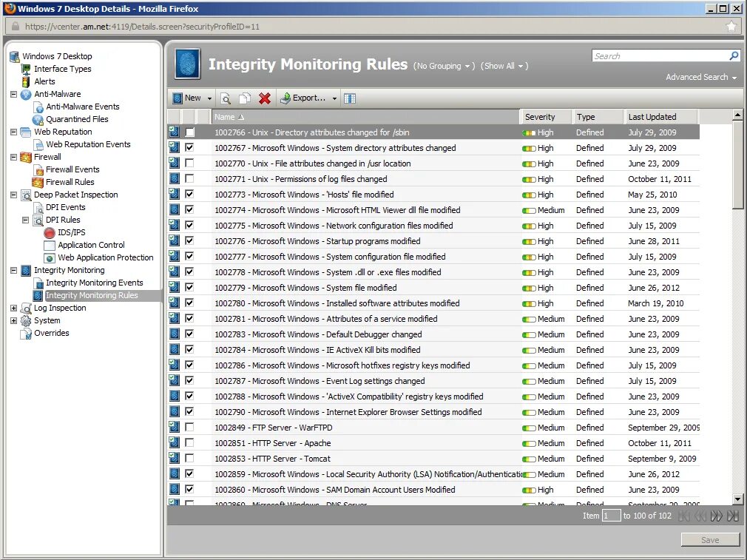Viewport: 747px width, 560px height.
Task: Click rule icon for 1002773 Hosts file modified
Action: click(x=175, y=195)
